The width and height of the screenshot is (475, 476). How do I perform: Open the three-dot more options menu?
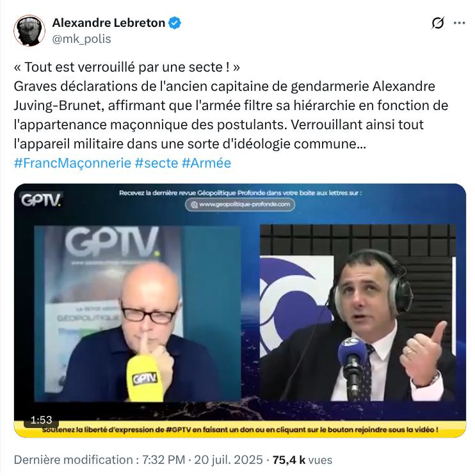[459, 23]
